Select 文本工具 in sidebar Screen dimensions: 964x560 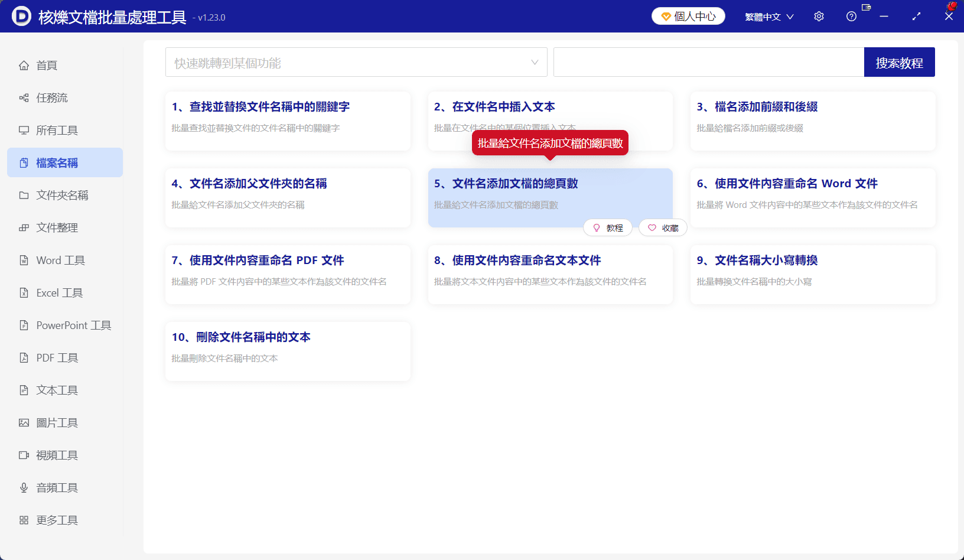[65, 390]
